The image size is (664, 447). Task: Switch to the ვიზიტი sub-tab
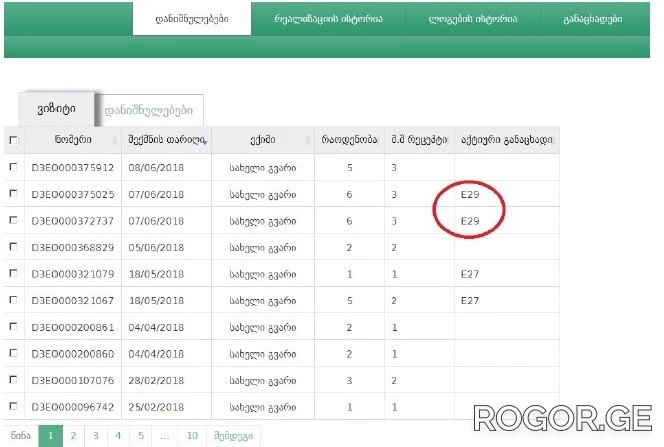56,109
